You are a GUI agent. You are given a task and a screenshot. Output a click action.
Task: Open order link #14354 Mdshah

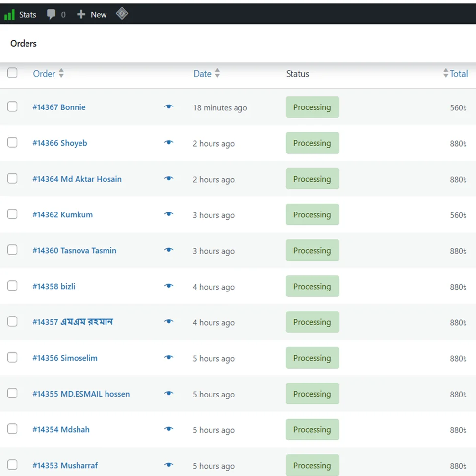click(x=61, y=429)
